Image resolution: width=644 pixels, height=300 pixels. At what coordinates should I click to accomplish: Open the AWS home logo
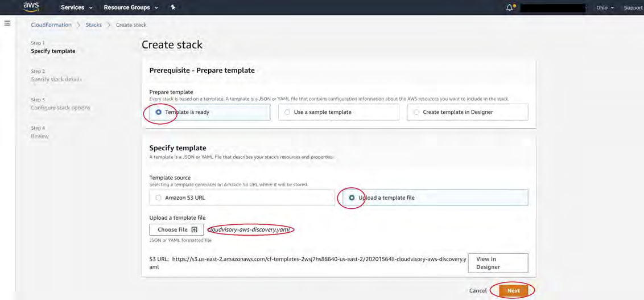click(31, 7)
